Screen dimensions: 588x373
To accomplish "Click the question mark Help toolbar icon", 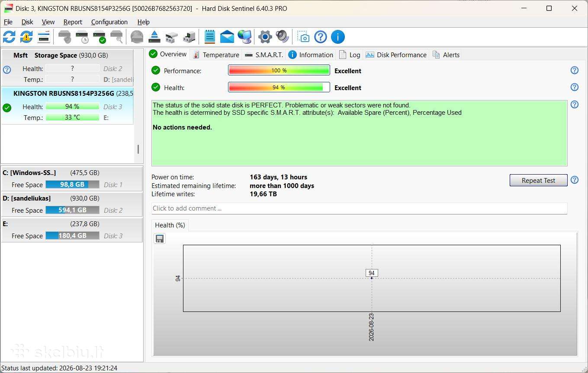I will pyautogui.click(x=321, y=37).
